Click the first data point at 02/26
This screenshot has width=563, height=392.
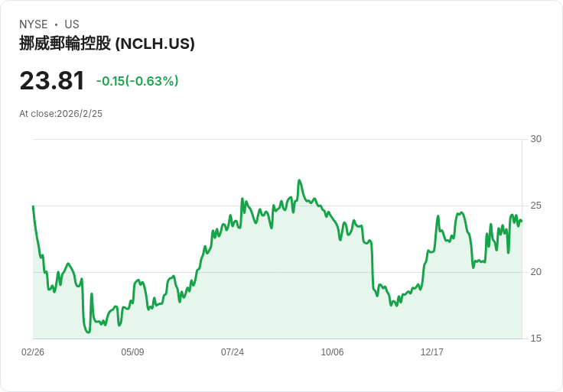33,206
